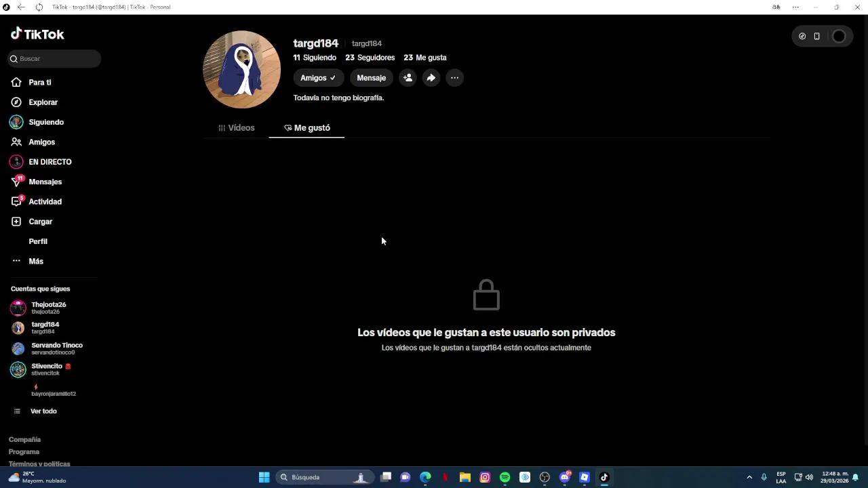Screen dimensions: 868x488
Task: Open the translate page icon
Action: coord(776,7)
